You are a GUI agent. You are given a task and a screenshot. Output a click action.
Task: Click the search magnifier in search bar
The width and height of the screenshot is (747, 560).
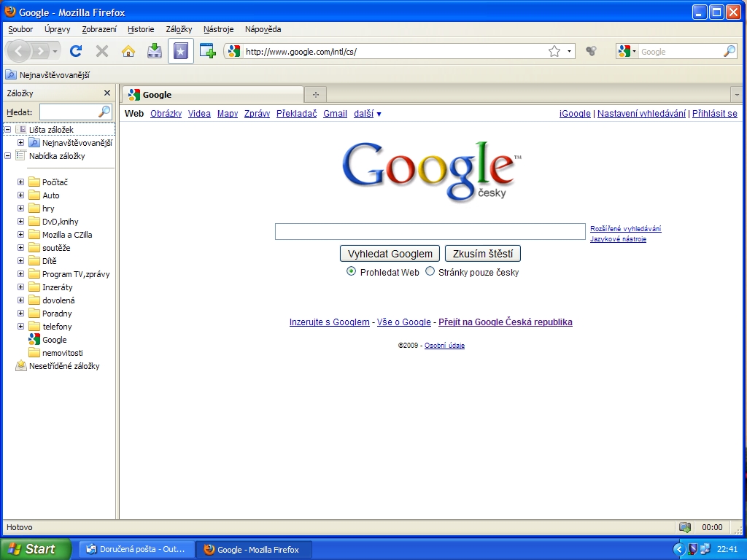729,52
